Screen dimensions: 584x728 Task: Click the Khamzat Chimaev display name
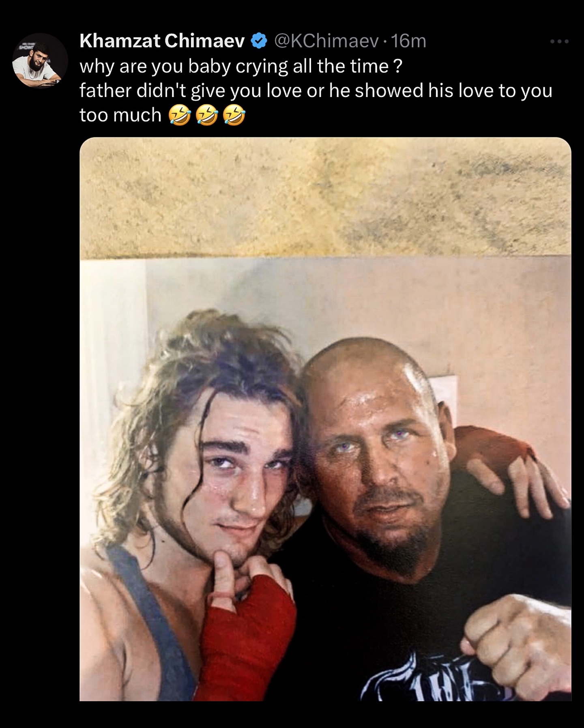pyautogui.click(x=162, y=41)
